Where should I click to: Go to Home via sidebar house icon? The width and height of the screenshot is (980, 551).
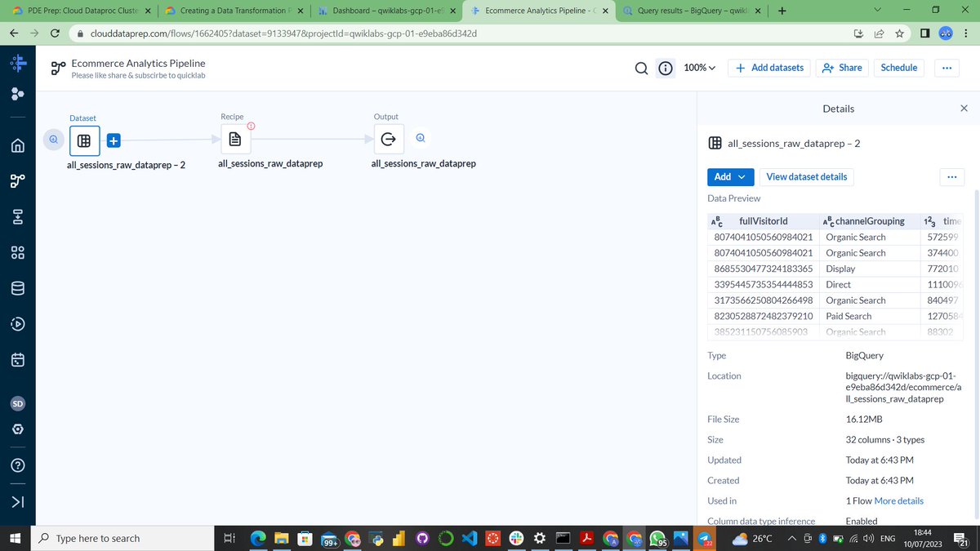click(x=18, y=146)
